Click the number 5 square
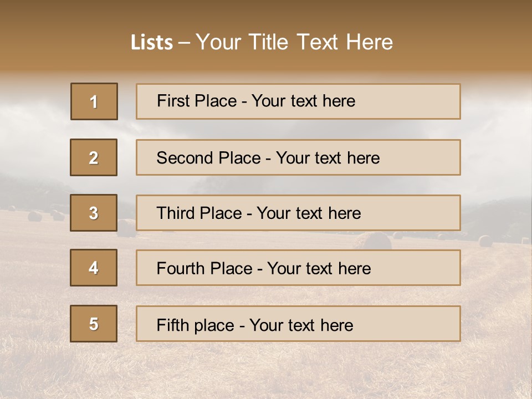The width and height of the screenshot is (532, 399). 94,324
